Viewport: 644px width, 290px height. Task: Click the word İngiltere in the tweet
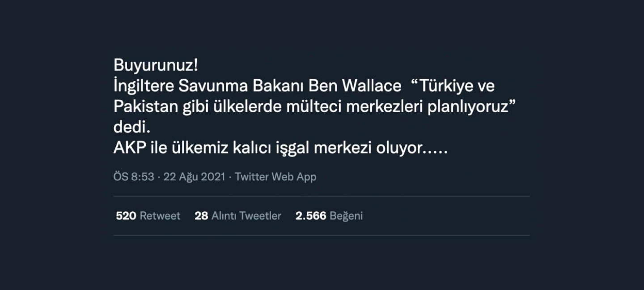click(x=144, y=86)
